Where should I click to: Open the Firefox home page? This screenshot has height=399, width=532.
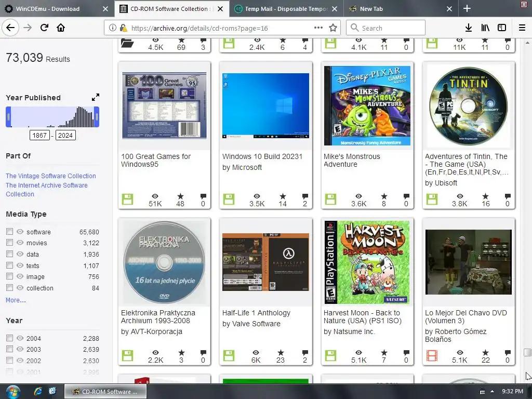point(61,28)
